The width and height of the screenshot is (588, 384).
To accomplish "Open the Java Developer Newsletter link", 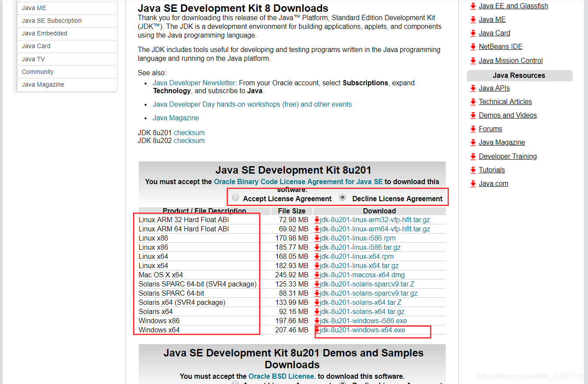I will coord(194,83).
